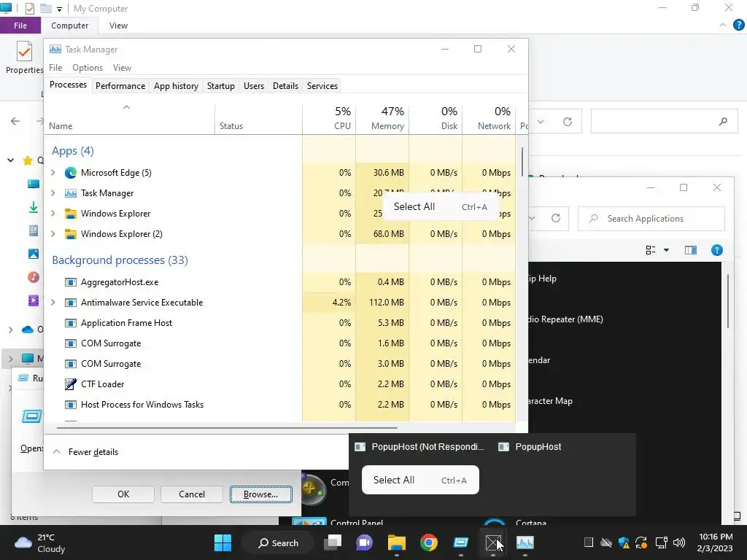Screen dimensions: 747x560
Task: Switch to the Users tab
Action: pyautogui.click(x=253, y=86)
